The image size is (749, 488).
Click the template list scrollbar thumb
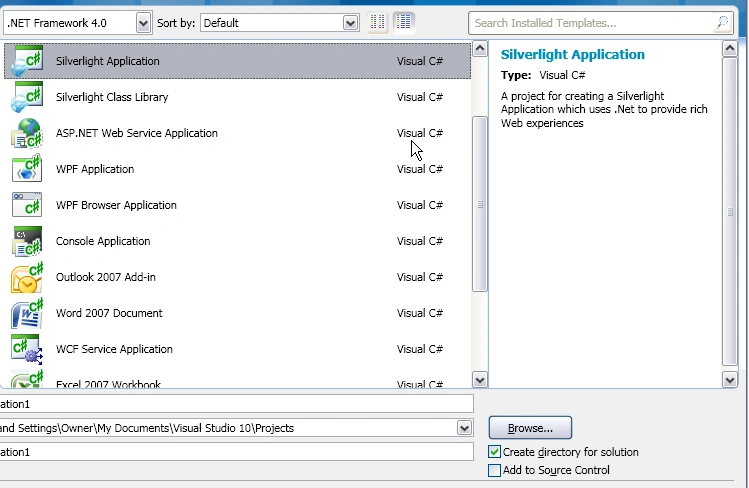[x=480, y=204]
